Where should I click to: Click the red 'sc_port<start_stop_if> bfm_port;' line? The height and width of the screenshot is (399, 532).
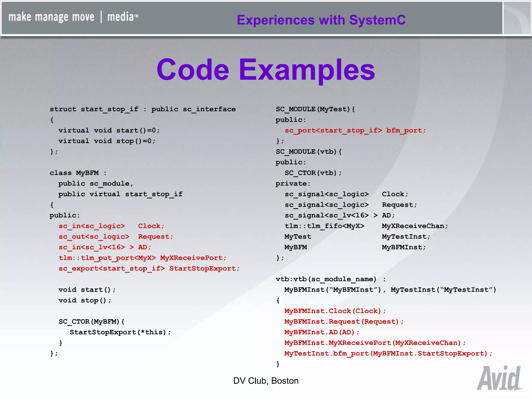[355, 130]
